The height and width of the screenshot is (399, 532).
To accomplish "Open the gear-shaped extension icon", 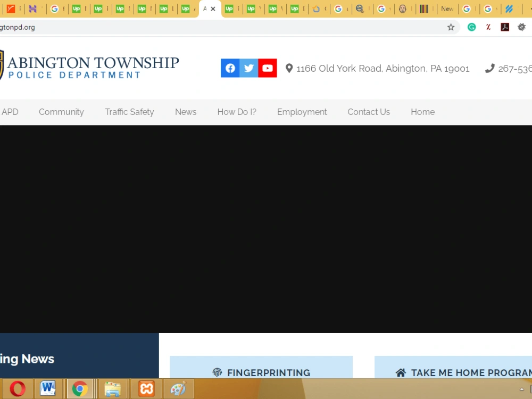I will pyautogui.click(x=521, y=27).
